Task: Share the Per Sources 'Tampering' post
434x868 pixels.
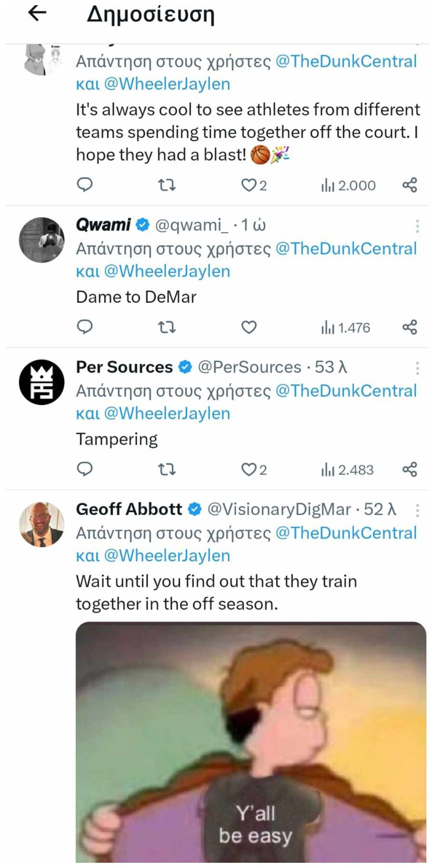Action: point(410,469)
